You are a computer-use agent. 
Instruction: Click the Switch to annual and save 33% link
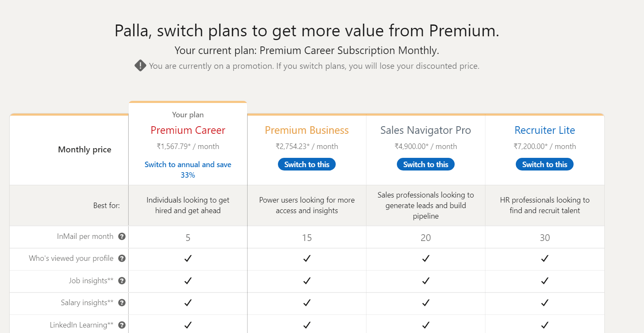pyautogui.click(x=188, y=169)
